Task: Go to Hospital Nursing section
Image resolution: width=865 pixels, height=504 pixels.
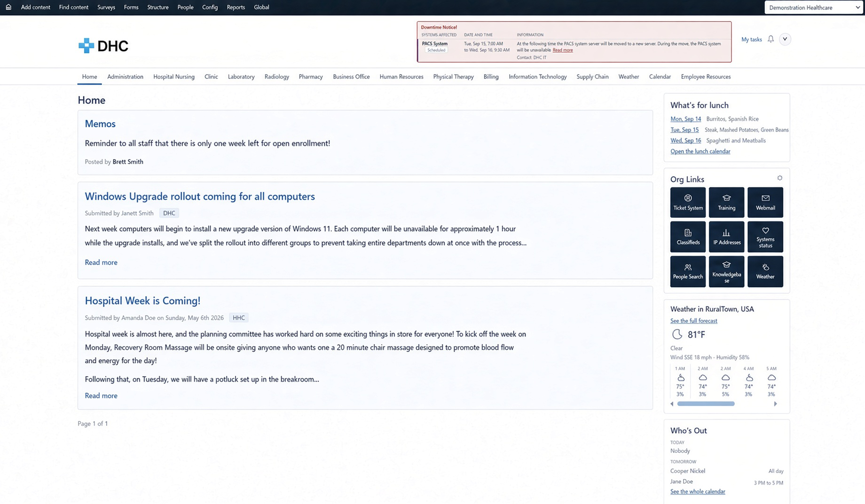Action: (174, 77)
